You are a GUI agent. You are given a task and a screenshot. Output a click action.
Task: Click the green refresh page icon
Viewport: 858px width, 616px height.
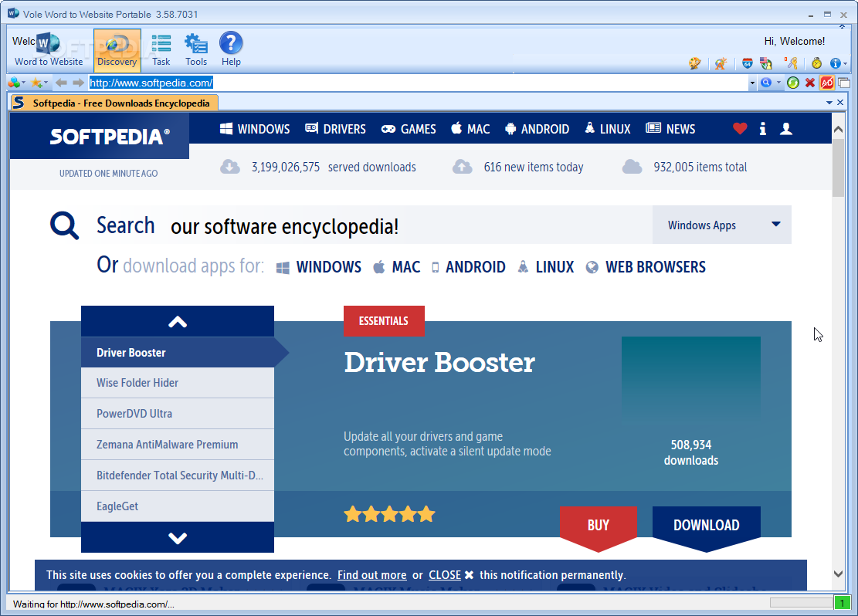(x=793, y=83)
